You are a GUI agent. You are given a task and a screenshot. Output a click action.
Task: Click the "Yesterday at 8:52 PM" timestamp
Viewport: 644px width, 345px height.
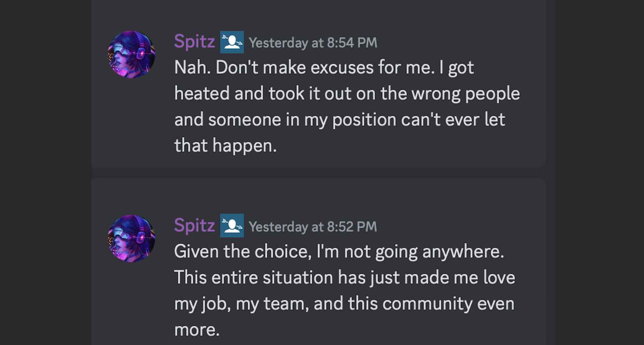tap(313, 227)
